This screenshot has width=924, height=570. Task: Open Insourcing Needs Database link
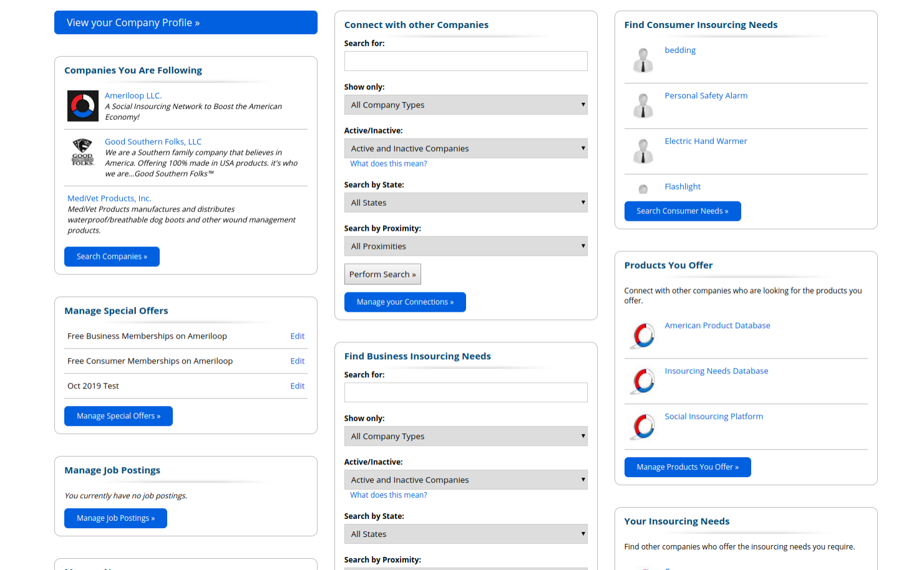click(716, 371)
